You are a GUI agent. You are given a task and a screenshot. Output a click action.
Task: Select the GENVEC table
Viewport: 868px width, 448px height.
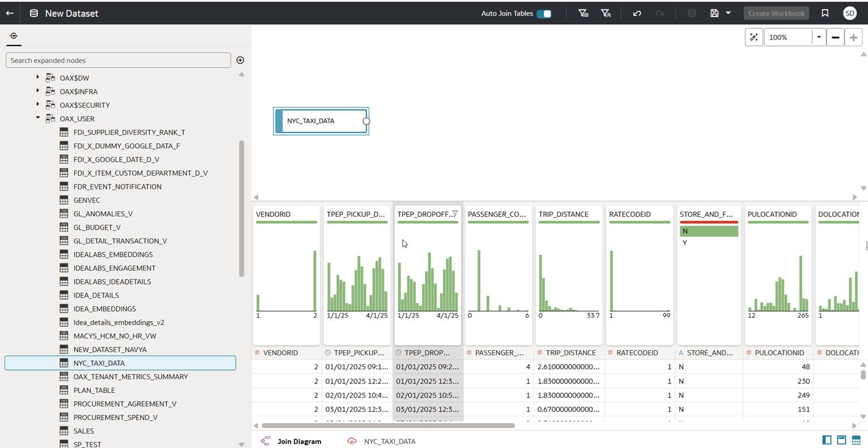pos(86,200)
